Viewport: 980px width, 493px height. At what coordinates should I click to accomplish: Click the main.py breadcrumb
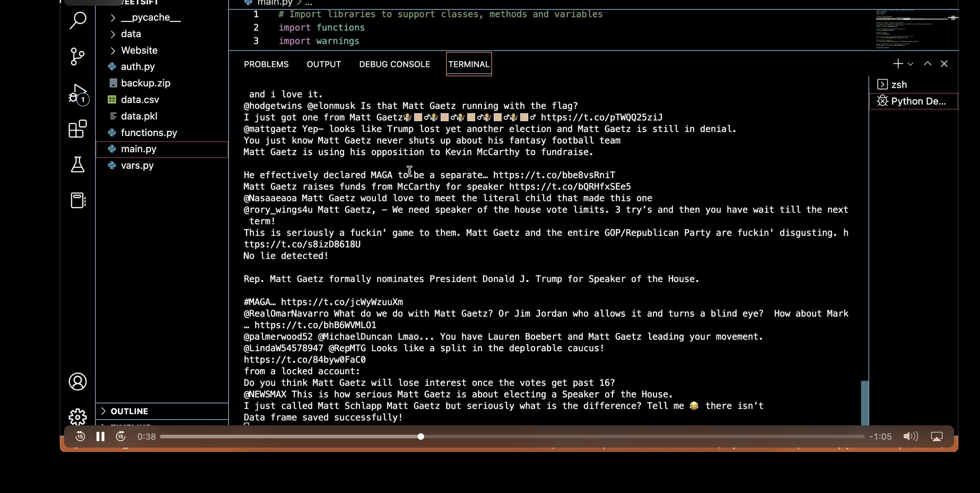click(x=275, y=3)
